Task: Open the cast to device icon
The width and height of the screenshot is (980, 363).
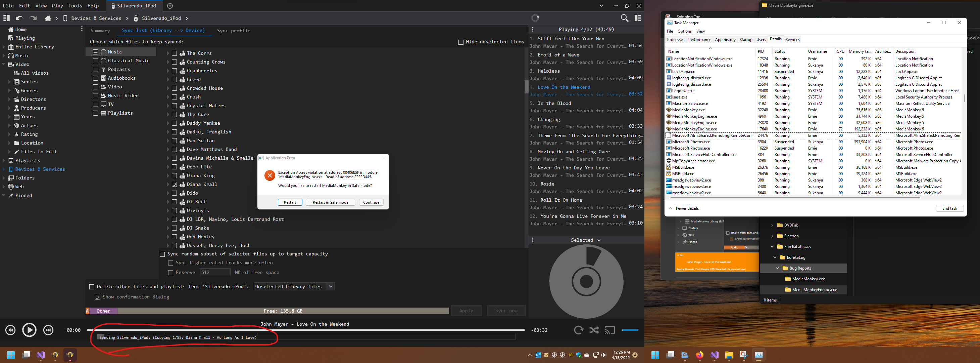Action: 609,330
